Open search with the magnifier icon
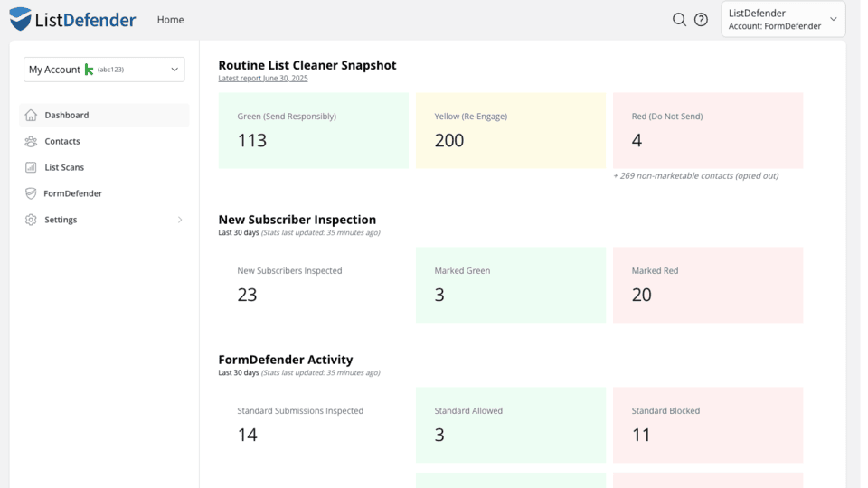 pos(679,19)
